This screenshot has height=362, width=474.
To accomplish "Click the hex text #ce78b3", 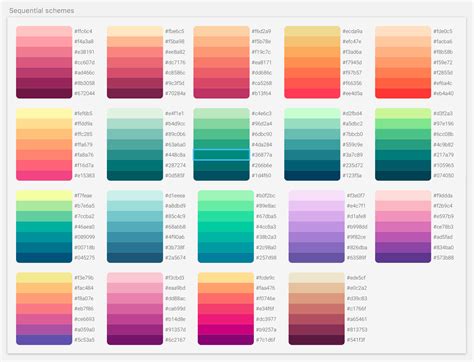I will [x=443, y=227].
